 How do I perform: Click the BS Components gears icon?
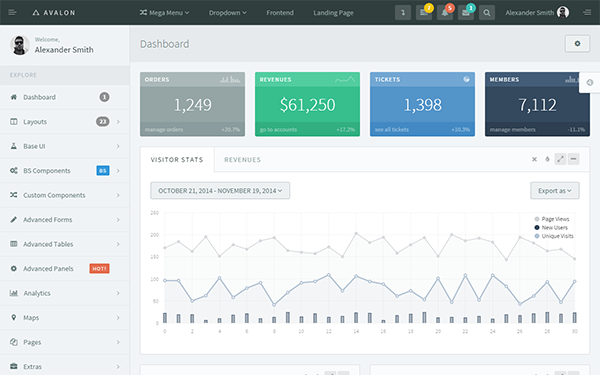coord(14,171)
